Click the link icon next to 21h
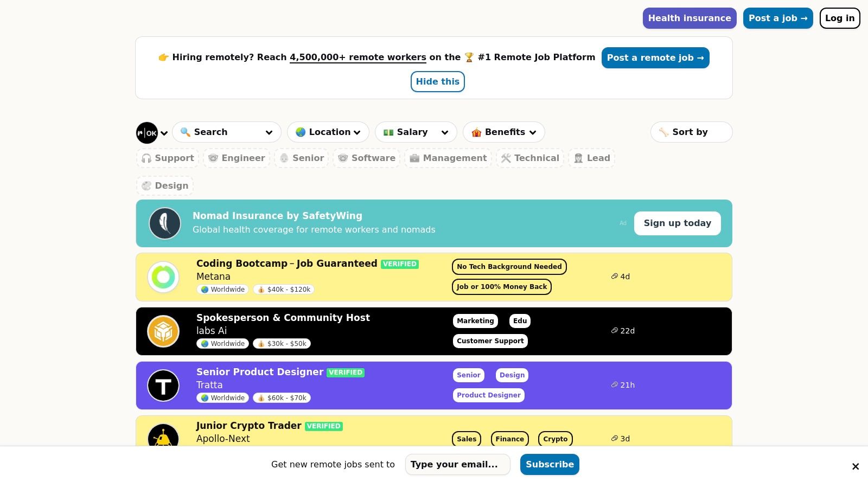 [x=615, y=385]
